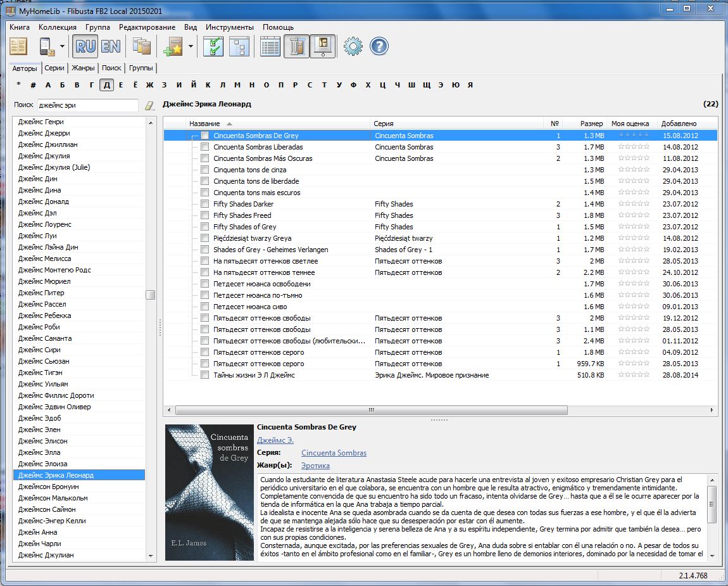Click the send to device icon
Screen dimensions: 728x586
pyautogui.click(x=47, y=46)
